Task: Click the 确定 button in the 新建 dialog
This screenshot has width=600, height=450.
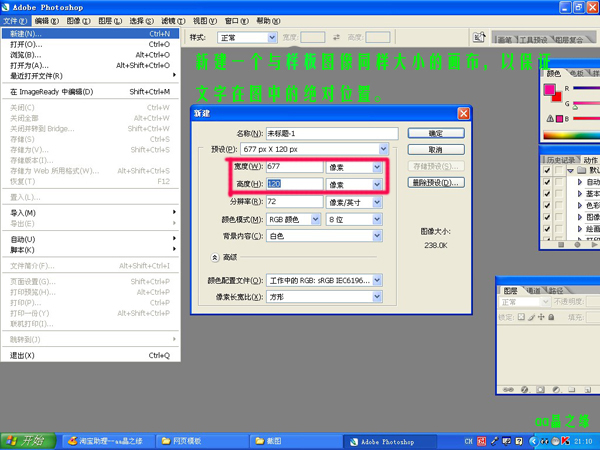Action: (x=436, y=133)
